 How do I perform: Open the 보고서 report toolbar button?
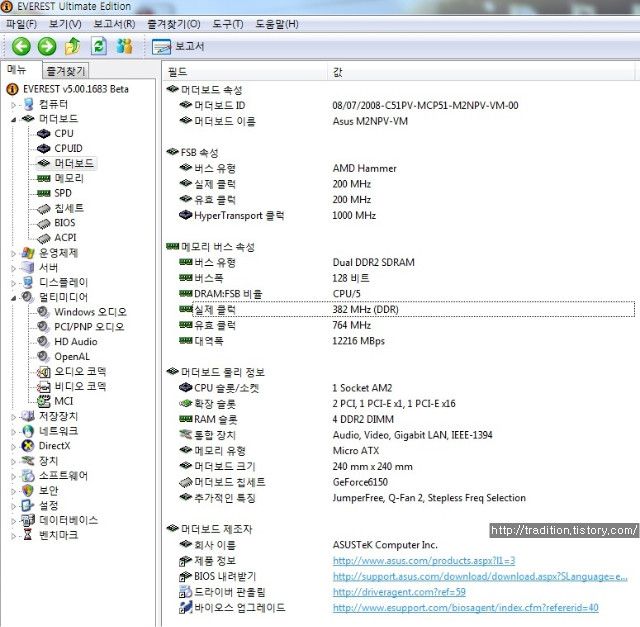point(178,47)
